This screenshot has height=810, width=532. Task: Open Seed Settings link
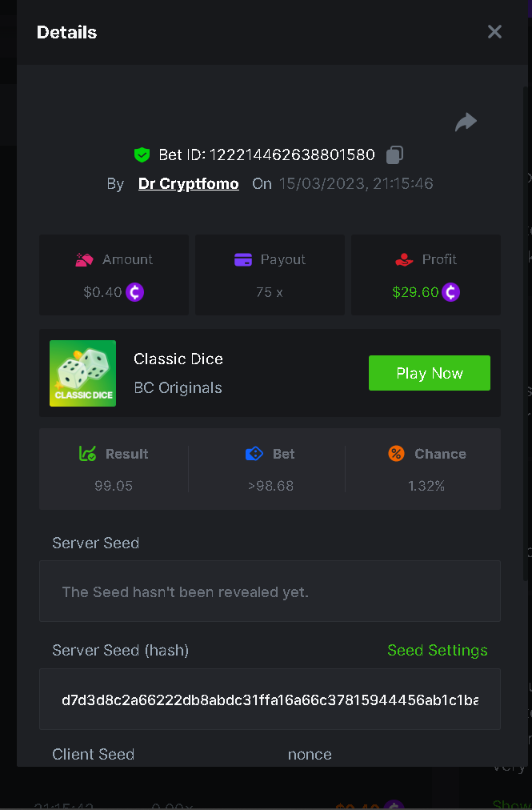(437, 650)
